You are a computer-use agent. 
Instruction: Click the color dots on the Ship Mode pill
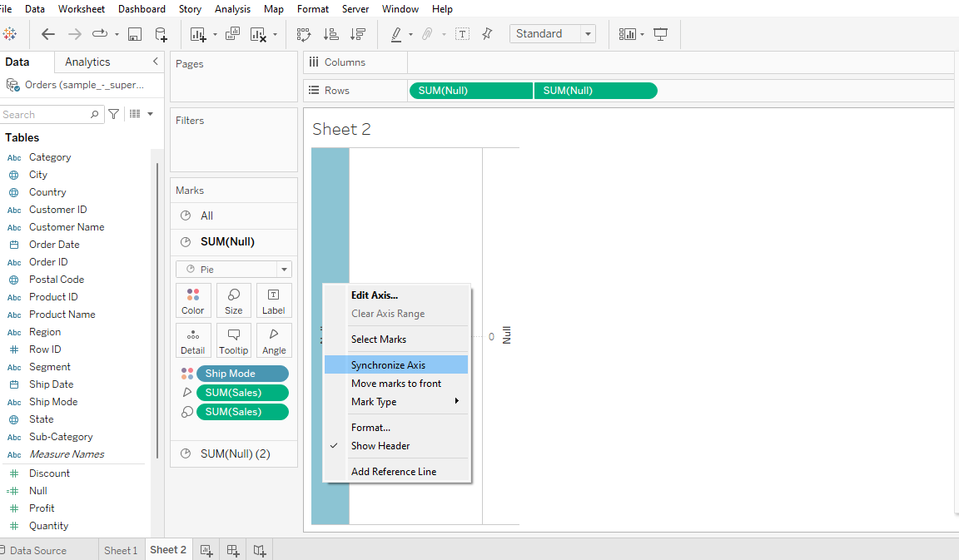tap(187, 373)
